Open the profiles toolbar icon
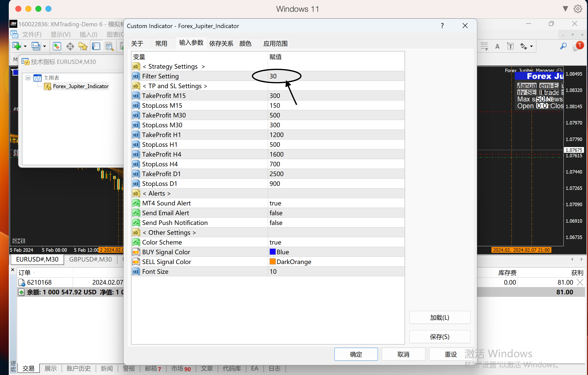 [x=36, y=46]
